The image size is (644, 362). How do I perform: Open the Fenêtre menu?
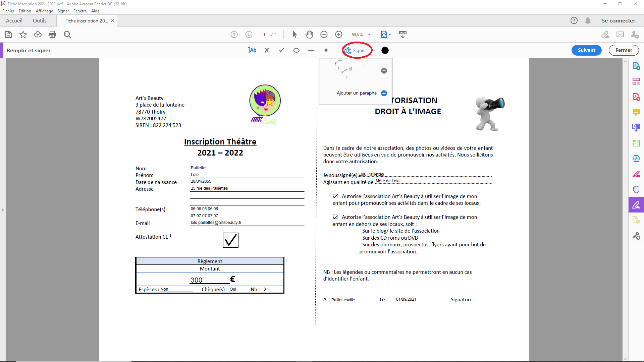(x=80, y=11)
